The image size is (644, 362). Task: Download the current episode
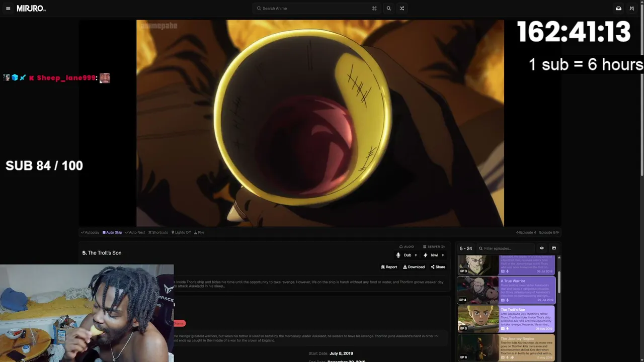coord(414,267)
